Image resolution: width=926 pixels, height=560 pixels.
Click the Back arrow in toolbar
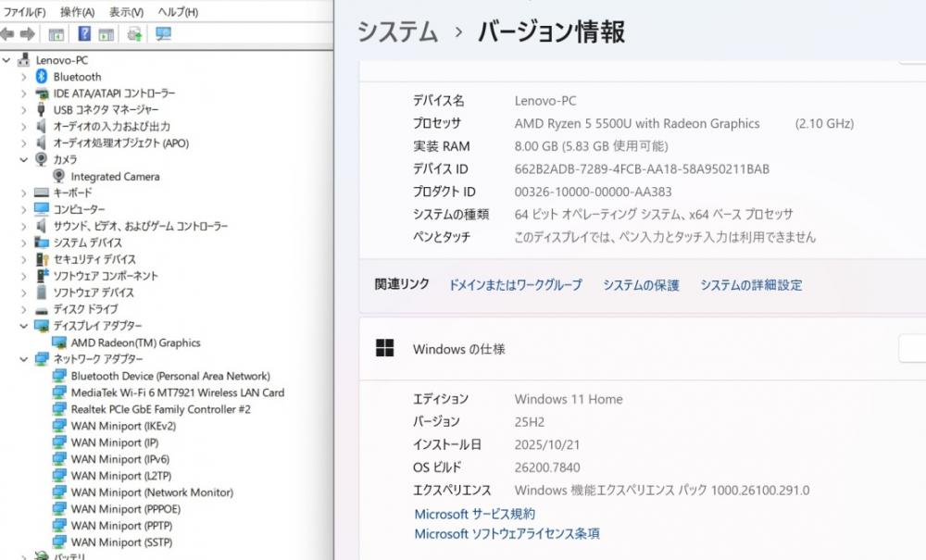(x=7, y=34)
